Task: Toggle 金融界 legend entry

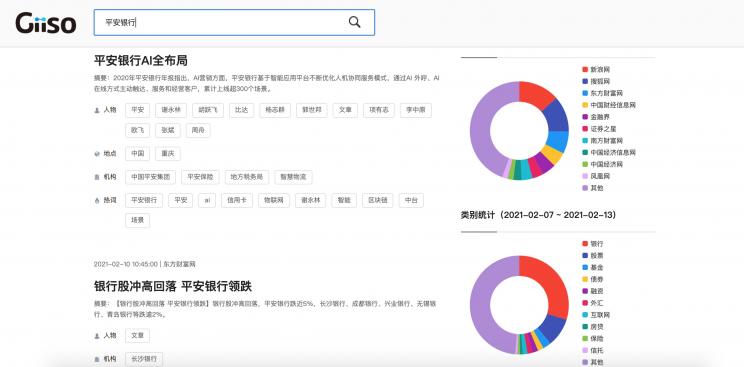Action: pyautogui.click(x=596, y=117)
